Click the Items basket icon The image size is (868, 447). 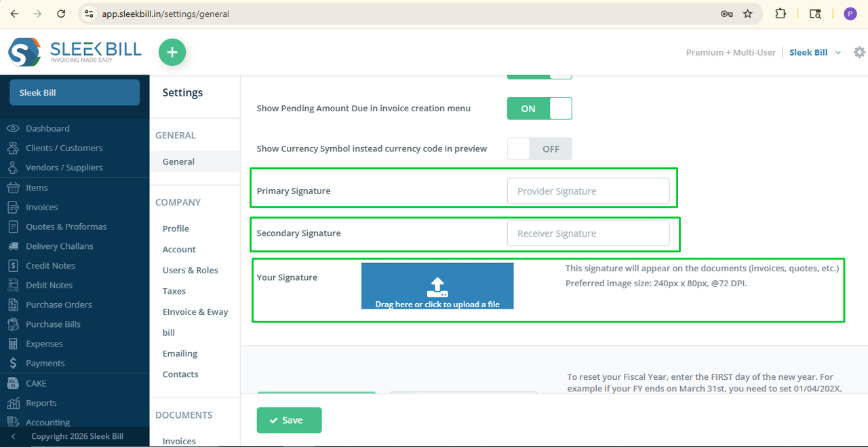13,187
